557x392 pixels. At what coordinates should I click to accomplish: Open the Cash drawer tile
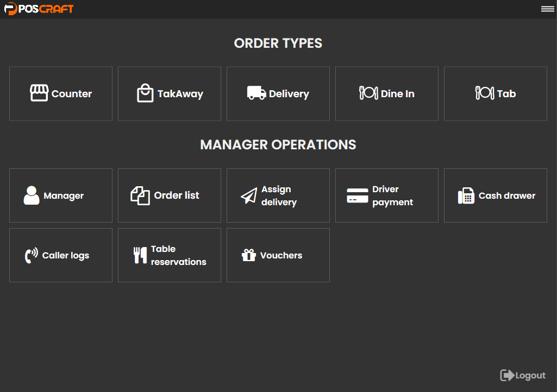click(496, 195)
